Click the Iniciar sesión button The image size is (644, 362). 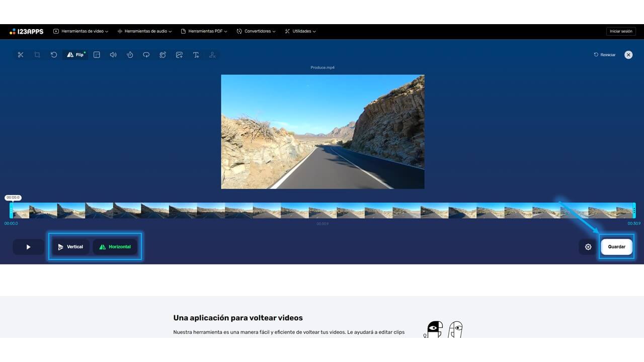[621, 31]
